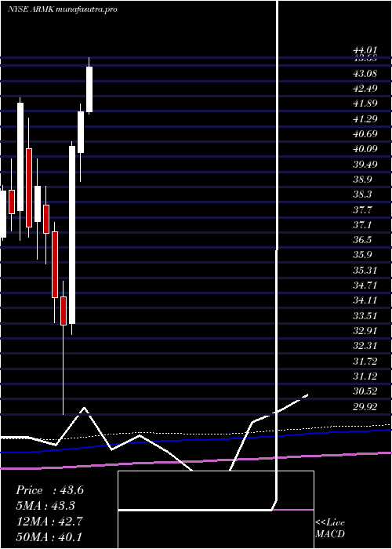Viewport: 392px width, 549px height.
Task: Pick the 29.92 price value
Action: (365, 407)
